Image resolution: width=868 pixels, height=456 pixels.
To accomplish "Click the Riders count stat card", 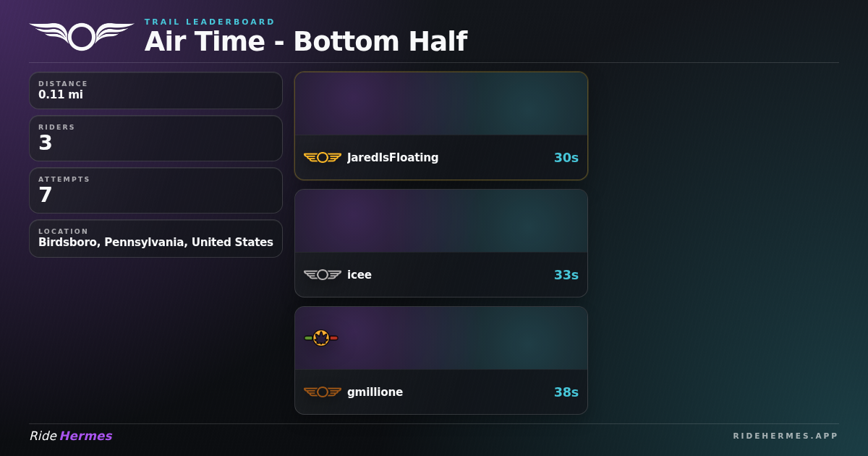I will click(156, 138).
